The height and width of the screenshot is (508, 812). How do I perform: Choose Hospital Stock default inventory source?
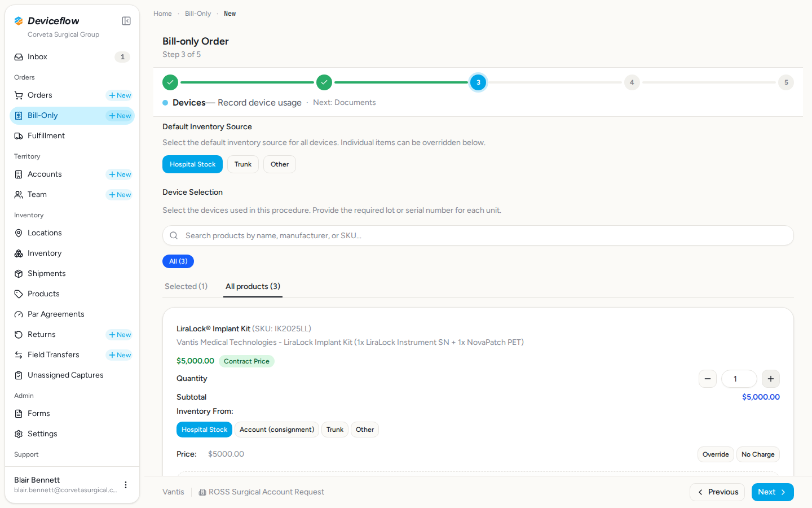[192, 164]
